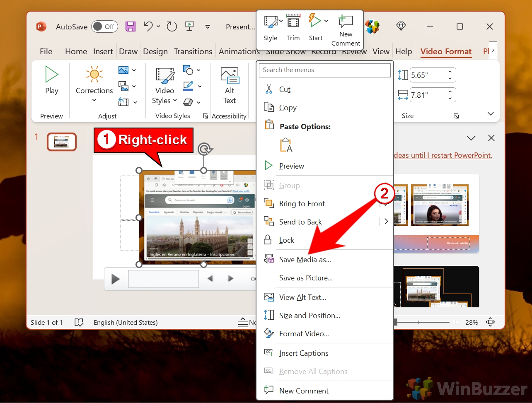Click the video timeline seek bar
The width and height of the screenshot is (532, 403).
point(163,279)
